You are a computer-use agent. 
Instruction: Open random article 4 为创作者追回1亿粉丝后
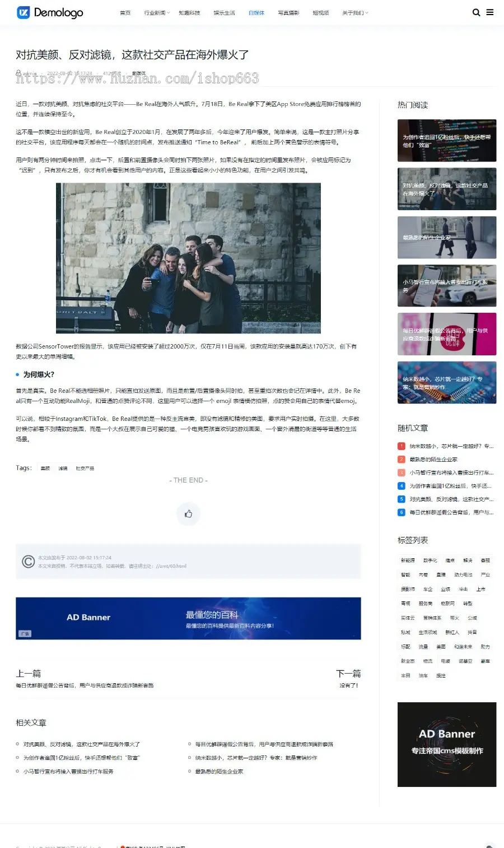tap(450, 486)
